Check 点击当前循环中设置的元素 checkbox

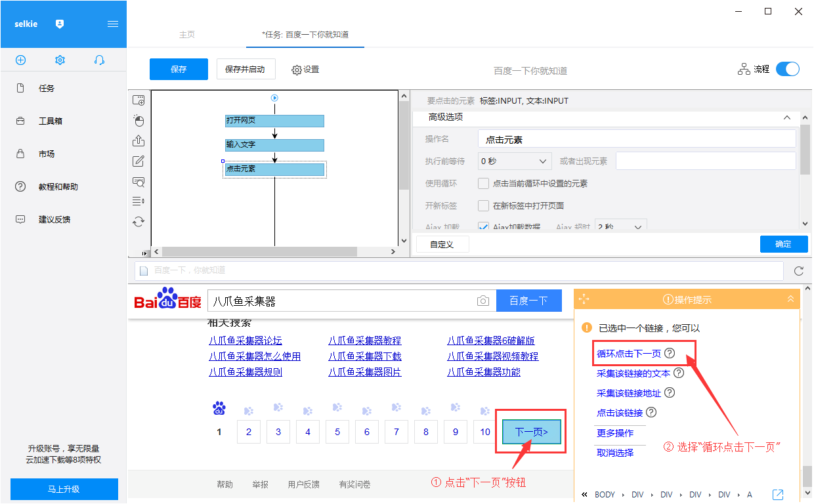point(483,184)
